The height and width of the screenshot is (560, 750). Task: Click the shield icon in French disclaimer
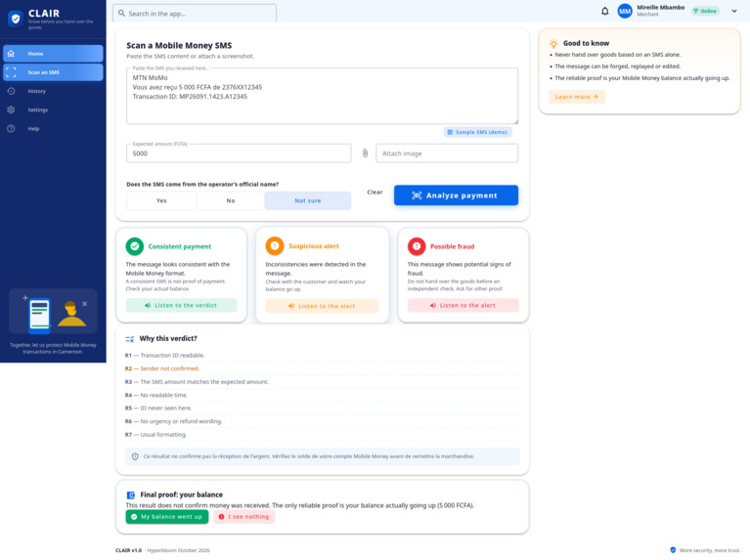click(x=135, y=456)
